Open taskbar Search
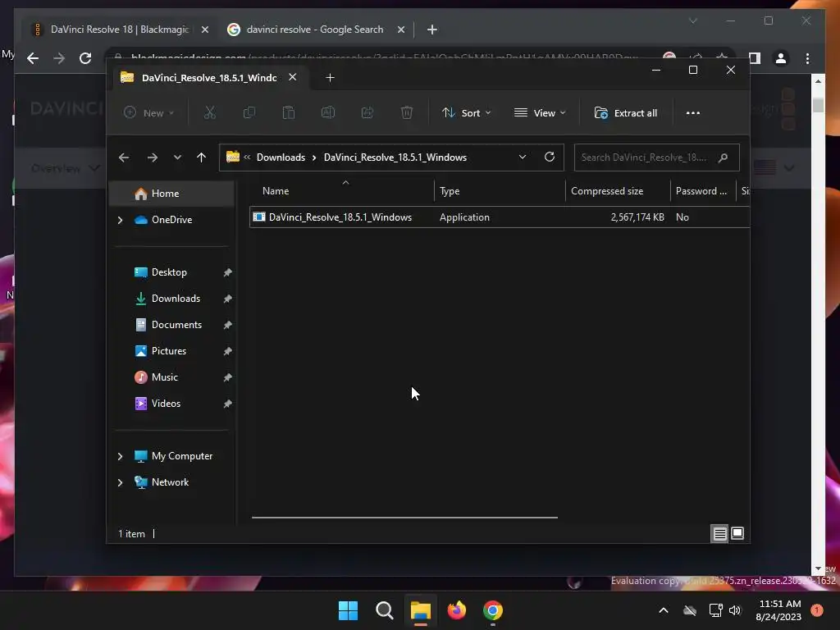The width and height of the screenshot is (840, 630). click(x=384, y=610)
